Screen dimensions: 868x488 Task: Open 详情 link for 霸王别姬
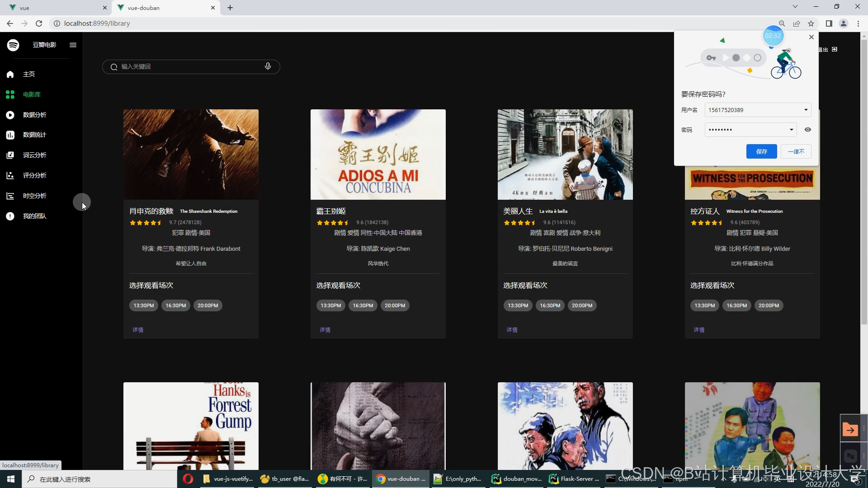[325, 330]
